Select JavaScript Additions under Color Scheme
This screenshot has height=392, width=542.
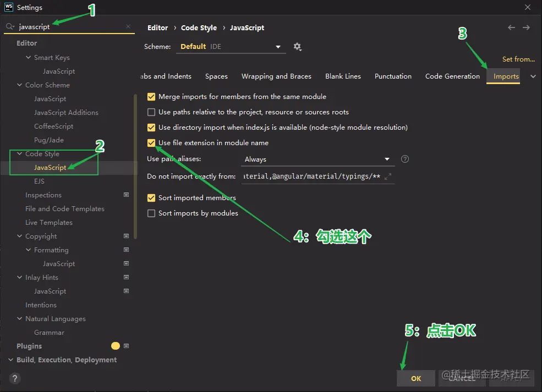66,113
